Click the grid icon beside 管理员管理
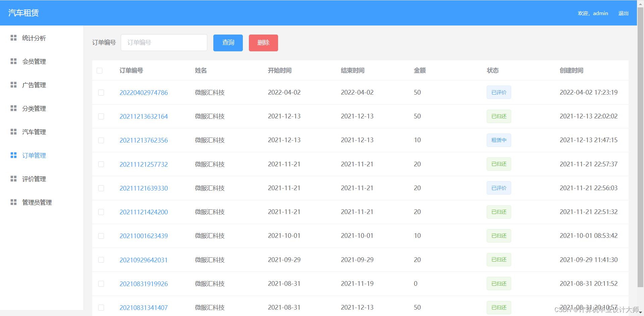The image size is (644, 316). [x=13, y=202]
